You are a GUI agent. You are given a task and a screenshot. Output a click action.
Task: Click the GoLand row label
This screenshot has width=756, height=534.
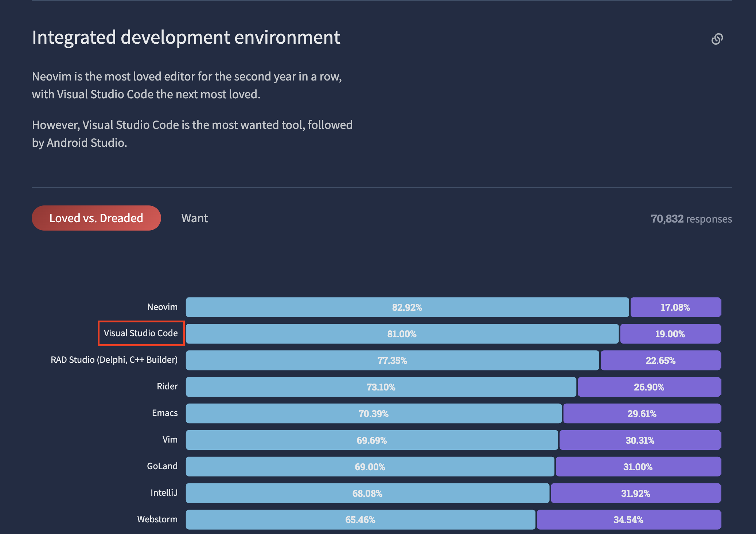click(x=163, y=466)
